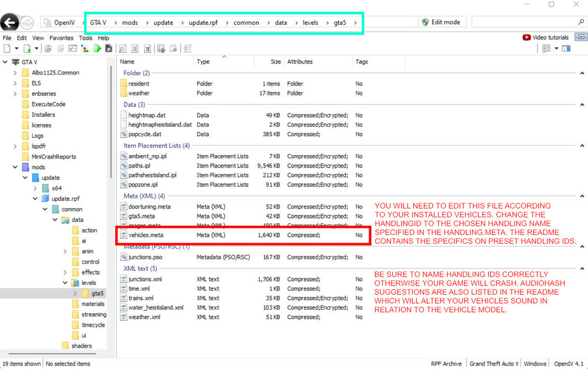This screenshot has width=588, height=369.
Task: Click the search magnifier icon
Action: (x=581, y=22)
